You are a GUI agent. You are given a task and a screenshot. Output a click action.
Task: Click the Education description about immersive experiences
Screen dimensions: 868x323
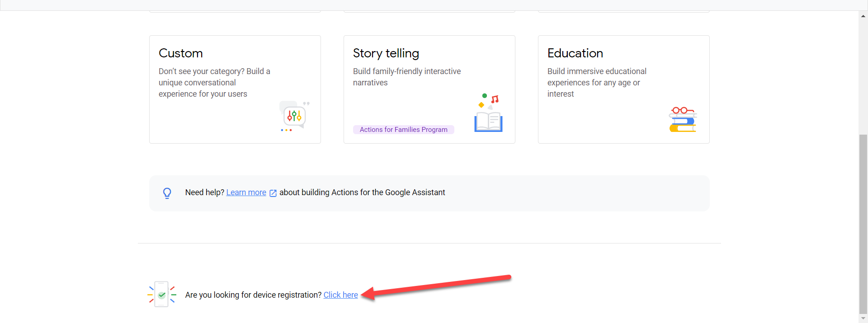[x=596, y=83]
